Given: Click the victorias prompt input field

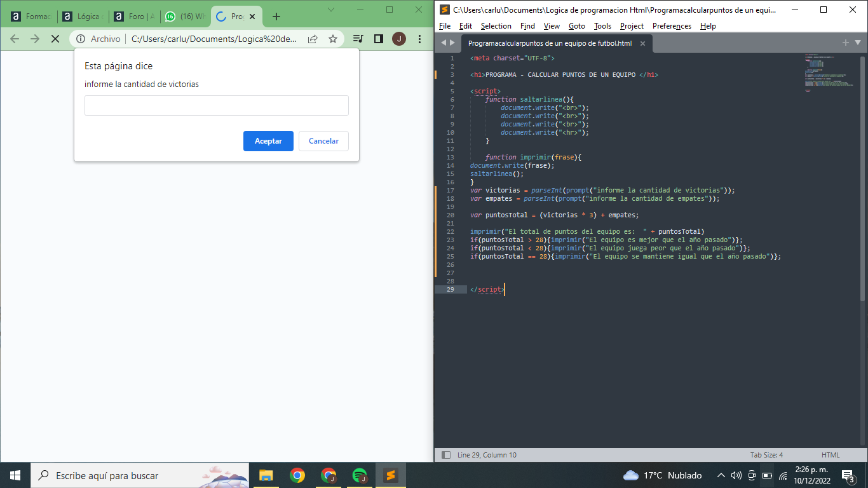Looking at the screenshot, I should (x=217, y=105).
